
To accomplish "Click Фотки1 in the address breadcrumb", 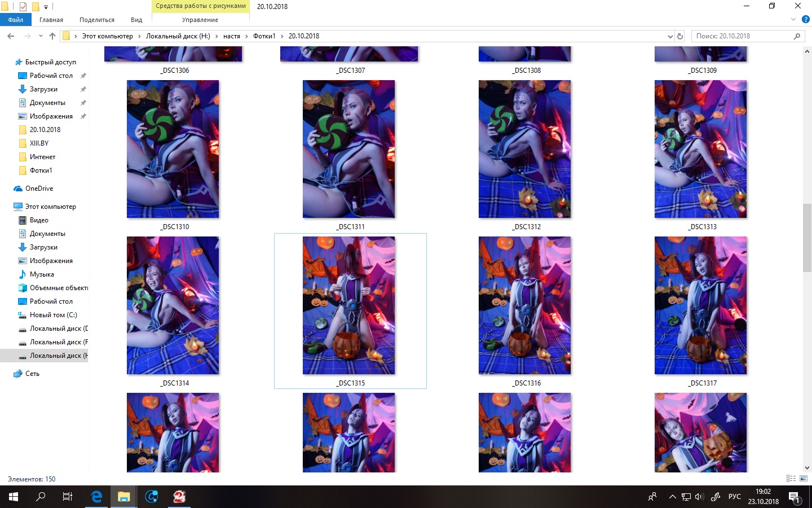I will (264, 36).
